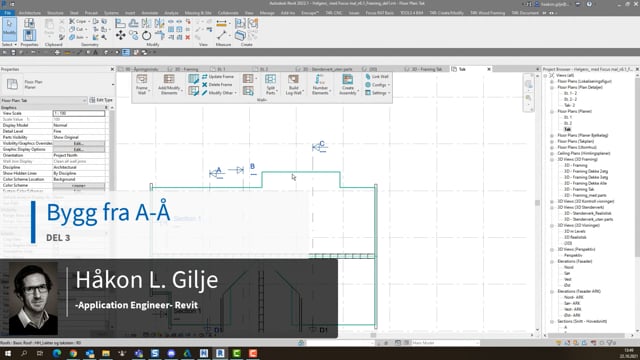Click the Frame Wall tool
The width and height of the screenshot is (640, 360).
point(142,84)
